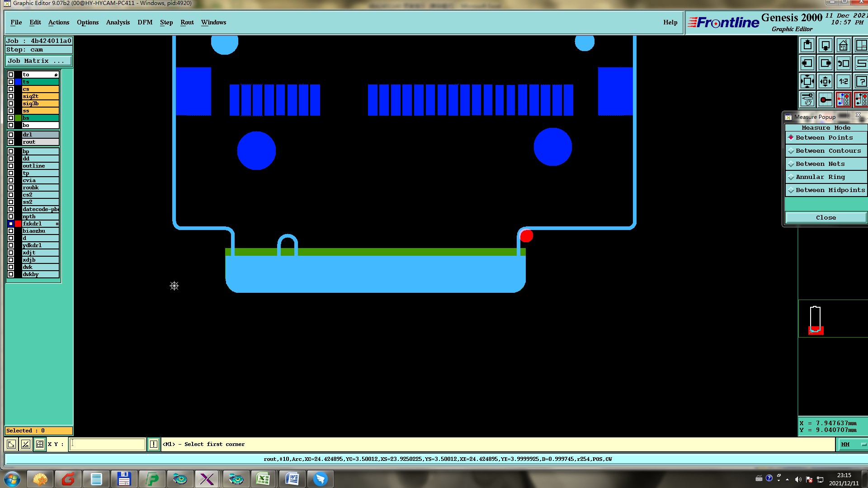Close the Measure Popup with Close button

coord(826,218)
